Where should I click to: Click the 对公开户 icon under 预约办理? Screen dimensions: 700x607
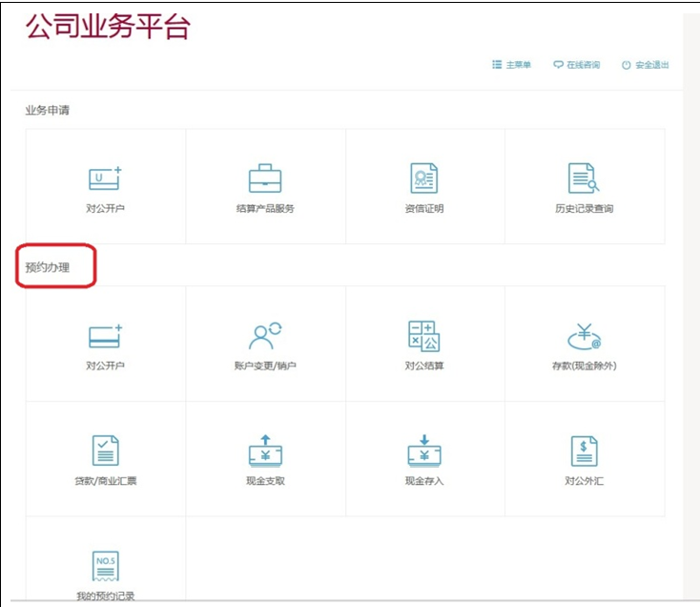(x=105, y=336)
